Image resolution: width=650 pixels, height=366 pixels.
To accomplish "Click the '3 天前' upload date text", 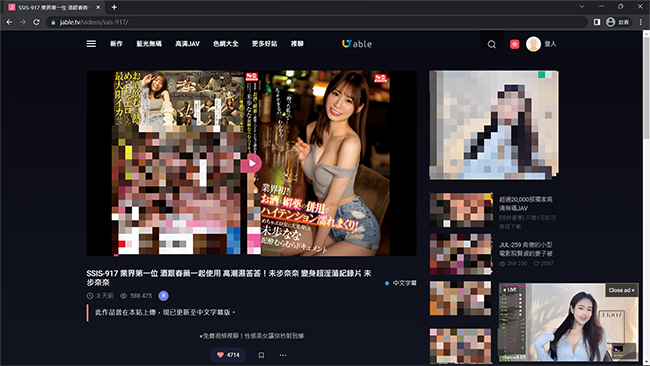I will point(104,296).
